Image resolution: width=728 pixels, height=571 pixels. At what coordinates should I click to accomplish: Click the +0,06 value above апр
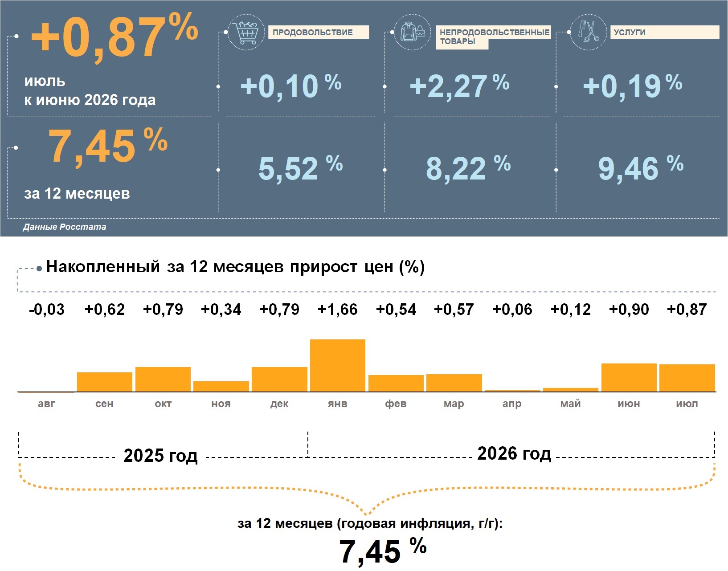coord(512,309)
